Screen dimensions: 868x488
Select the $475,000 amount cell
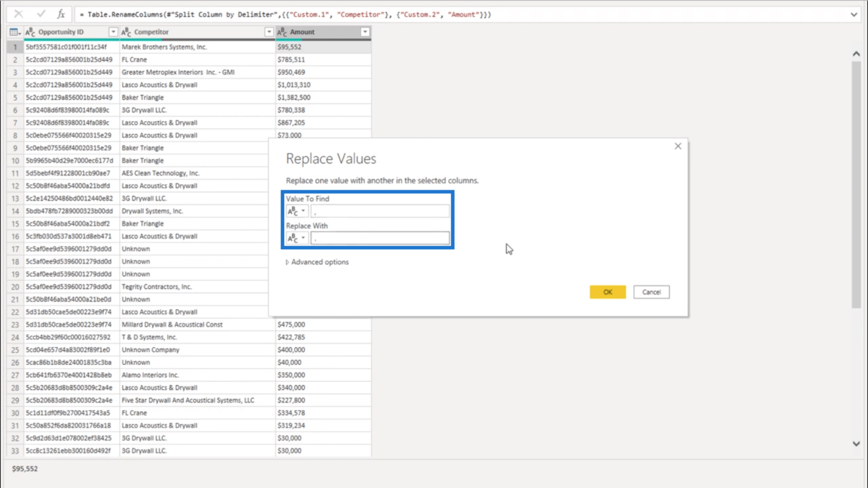[323, 325]
